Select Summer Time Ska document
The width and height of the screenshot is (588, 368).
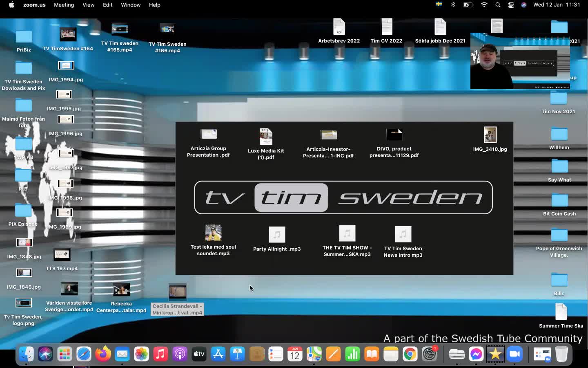pos(561,316)
